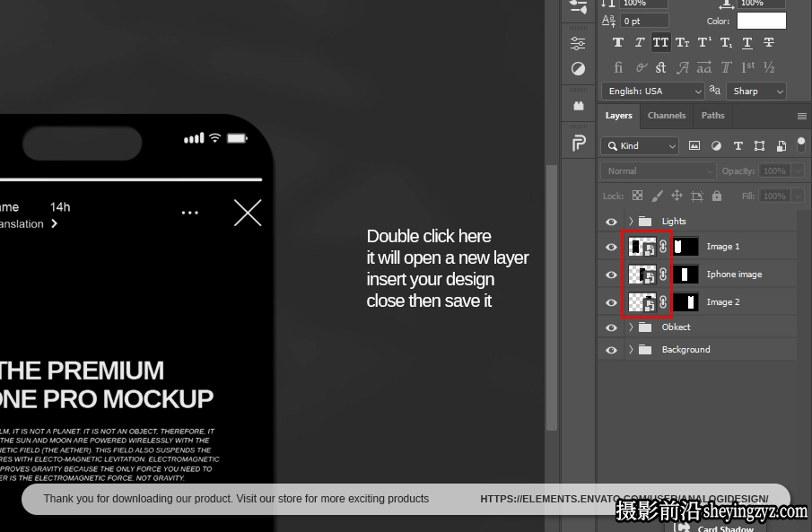
Task: Click the baseline shift 0 pt field
Action: pos(645,21)
